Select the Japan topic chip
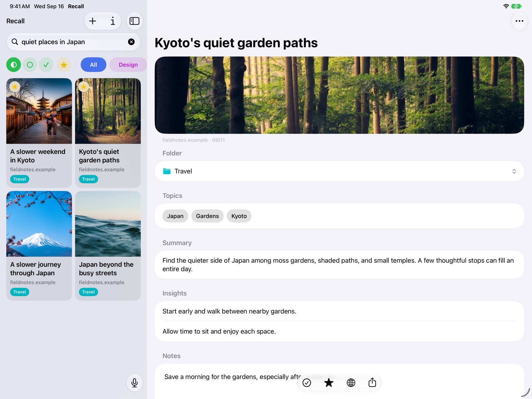 click(x=175, y=216)
